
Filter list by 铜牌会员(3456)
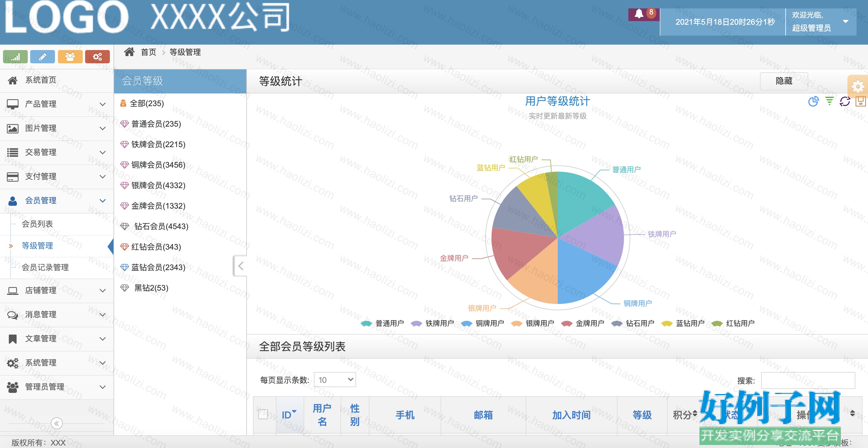click(158, 165)
